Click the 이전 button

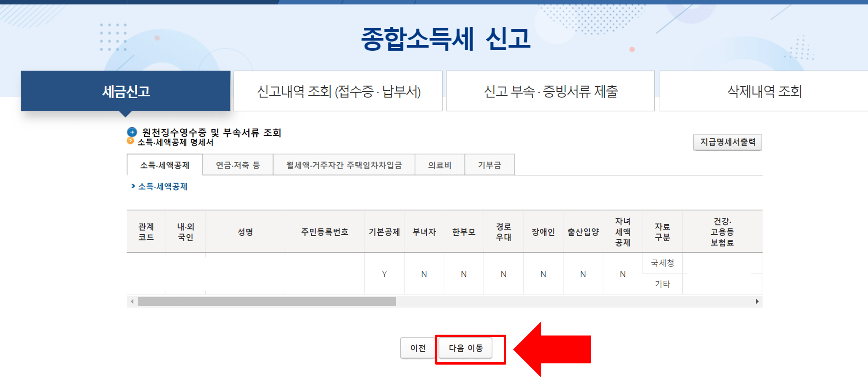tap(418, 348)
